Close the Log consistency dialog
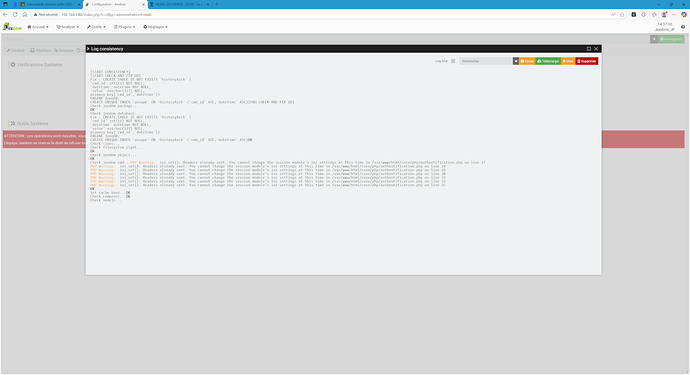Screen dimensions: 690x375 (596, 49)
